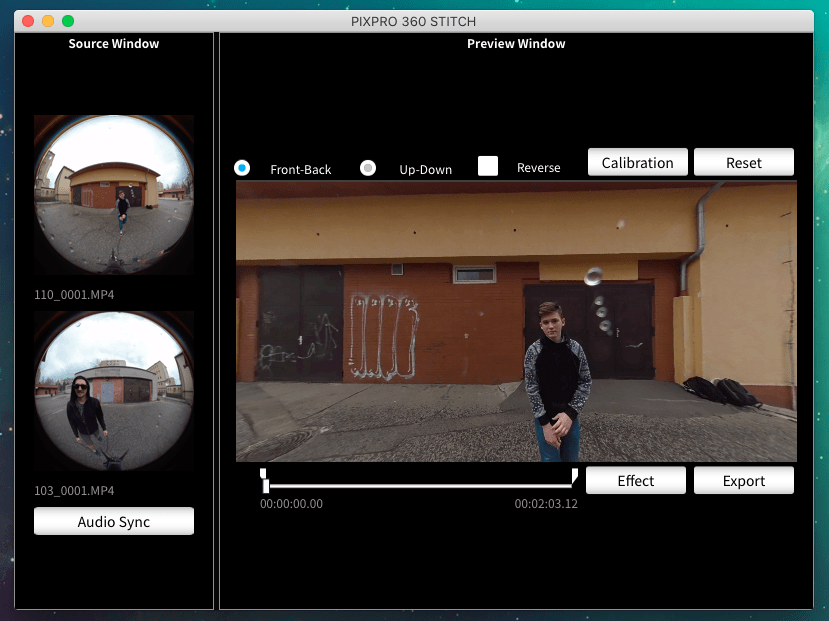829x621 pixels.
Task: Click the timeline start trim marker
Action: tap(263, 473)
